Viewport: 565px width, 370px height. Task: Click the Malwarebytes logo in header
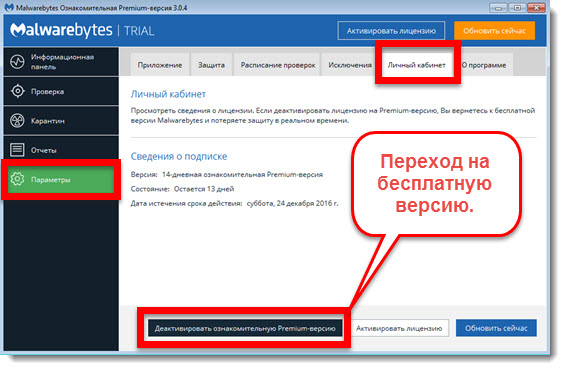[x=61, y=30]
